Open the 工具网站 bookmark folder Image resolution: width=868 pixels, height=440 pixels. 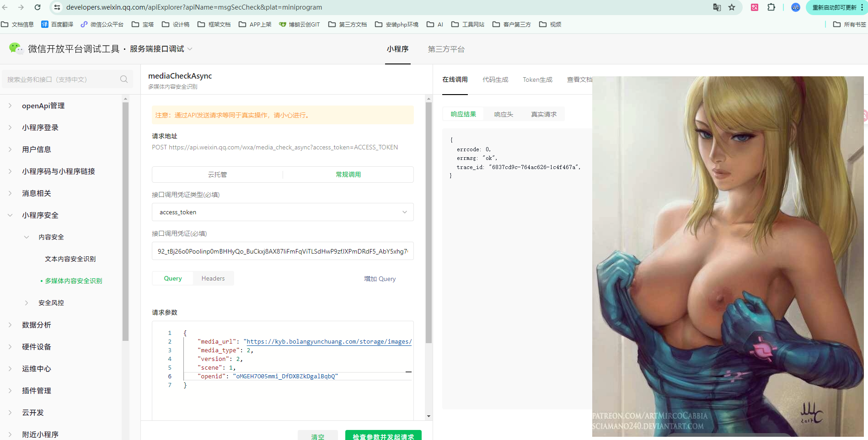[x=468, y=24]
